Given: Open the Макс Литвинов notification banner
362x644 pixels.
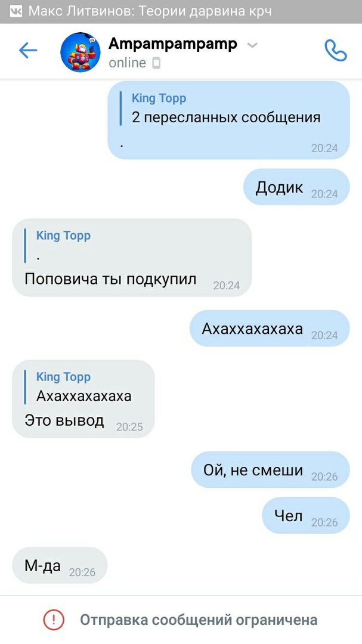Looking at the screenshot, I should (181, 11).
